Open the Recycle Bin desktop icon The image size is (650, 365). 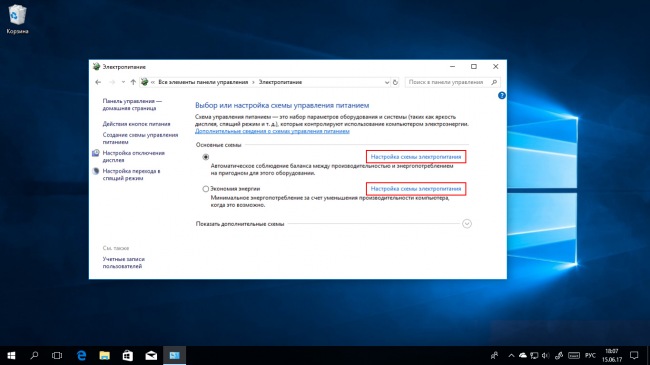click(17, 19)
